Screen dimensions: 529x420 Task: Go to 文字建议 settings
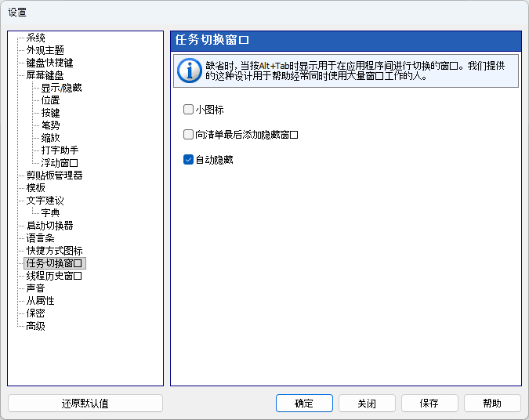(45, 201)
